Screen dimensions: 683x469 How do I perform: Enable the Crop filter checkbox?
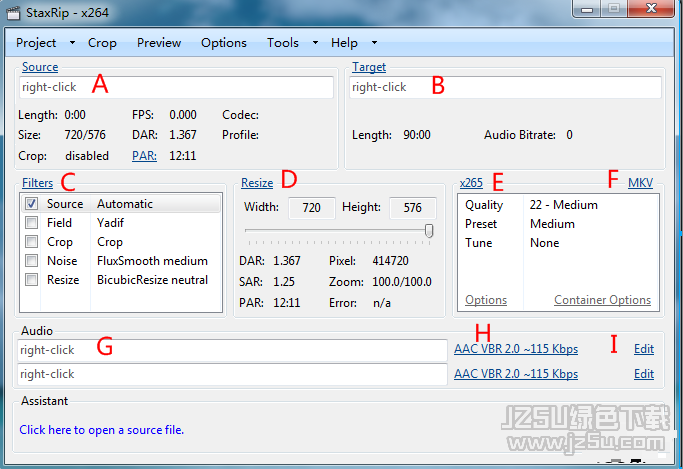tap(31, 242)
